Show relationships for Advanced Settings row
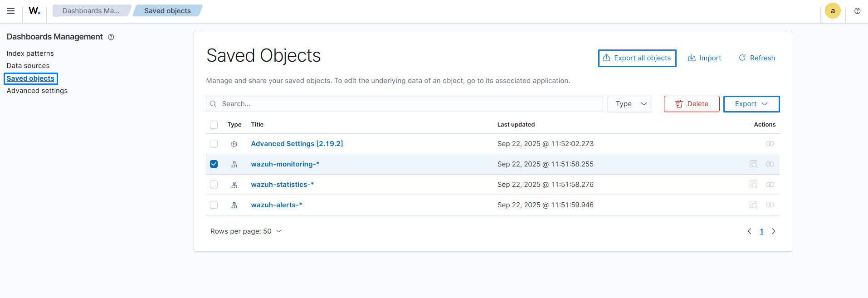This screenshot has height=298, width=868. (770, 144)
